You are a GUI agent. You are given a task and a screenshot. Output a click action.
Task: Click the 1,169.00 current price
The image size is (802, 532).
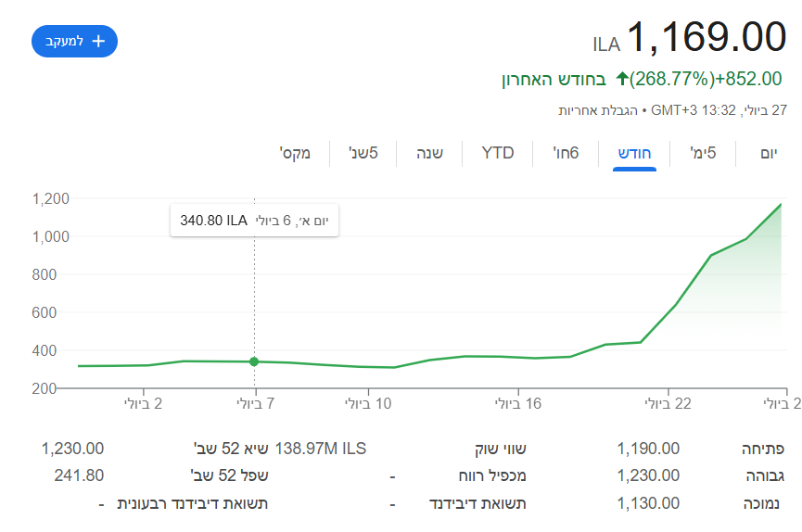(x=707, y=38)
